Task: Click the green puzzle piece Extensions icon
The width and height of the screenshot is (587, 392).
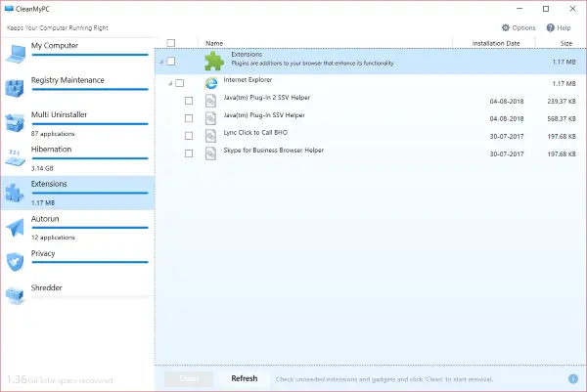Action: 214,61
